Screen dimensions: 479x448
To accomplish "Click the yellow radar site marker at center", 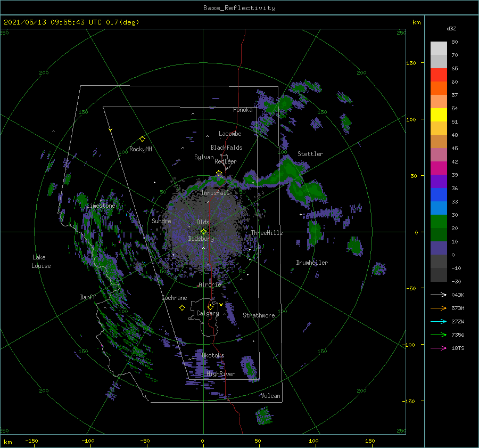I will (203, 232).
